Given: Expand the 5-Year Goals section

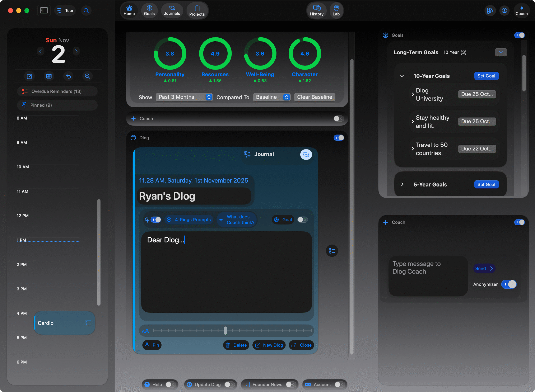Looking at the screenshot, I should 402,184.
